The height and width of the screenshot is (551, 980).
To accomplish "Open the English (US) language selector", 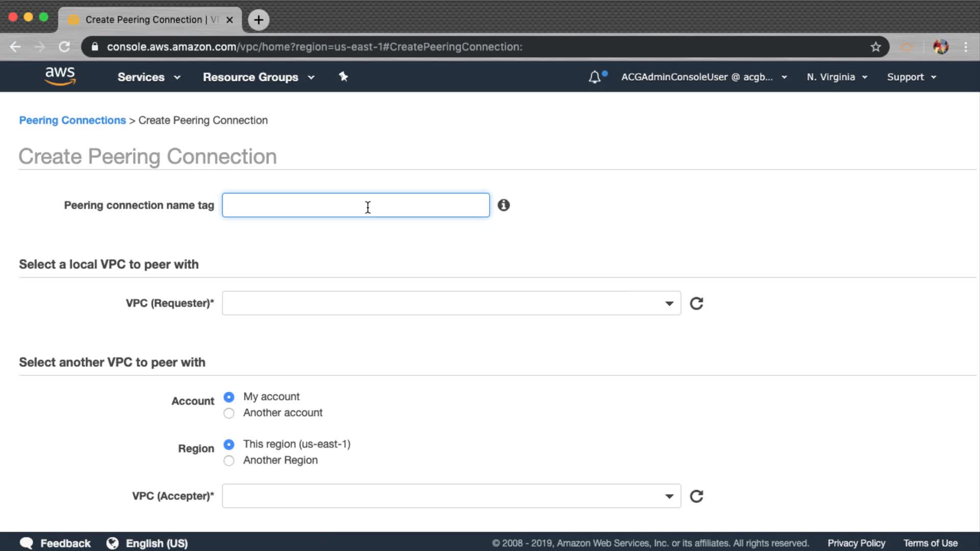I will [x=148, y=543].
